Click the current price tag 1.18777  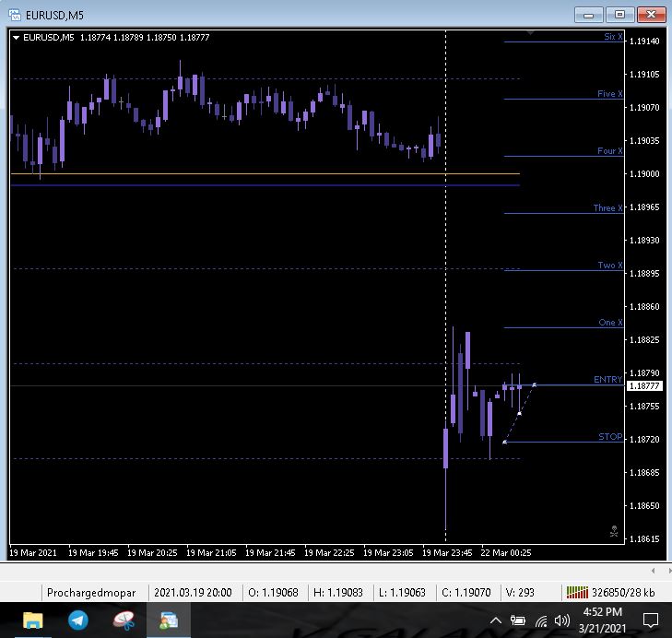[x=644, y=386]
